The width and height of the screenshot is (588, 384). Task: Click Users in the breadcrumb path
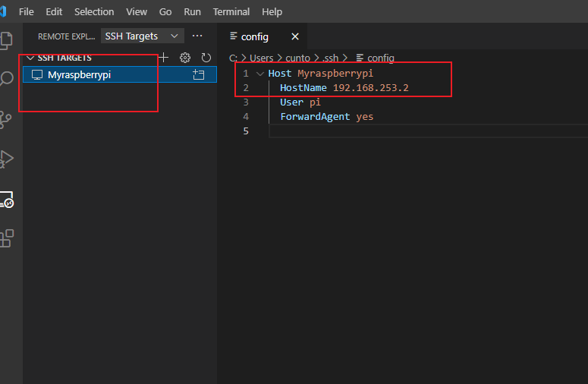click(261, 58)
